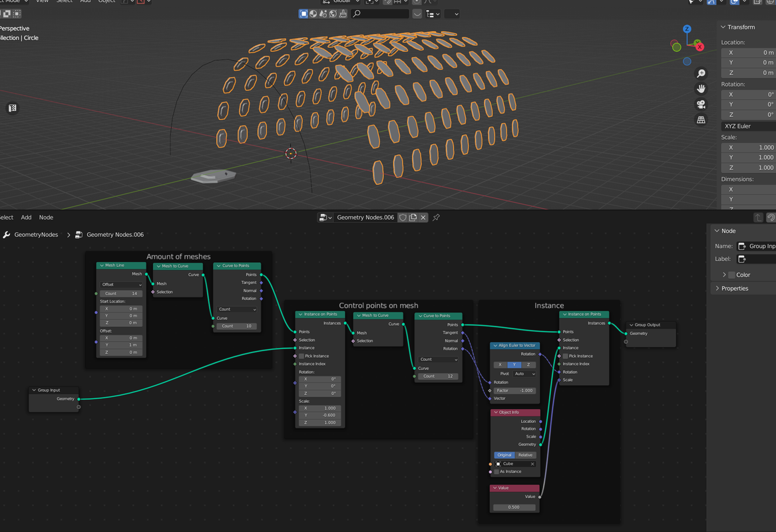This screenshot has height=532, width=776.
Task: Click the fake user shield icon
Action: (403, 217)
